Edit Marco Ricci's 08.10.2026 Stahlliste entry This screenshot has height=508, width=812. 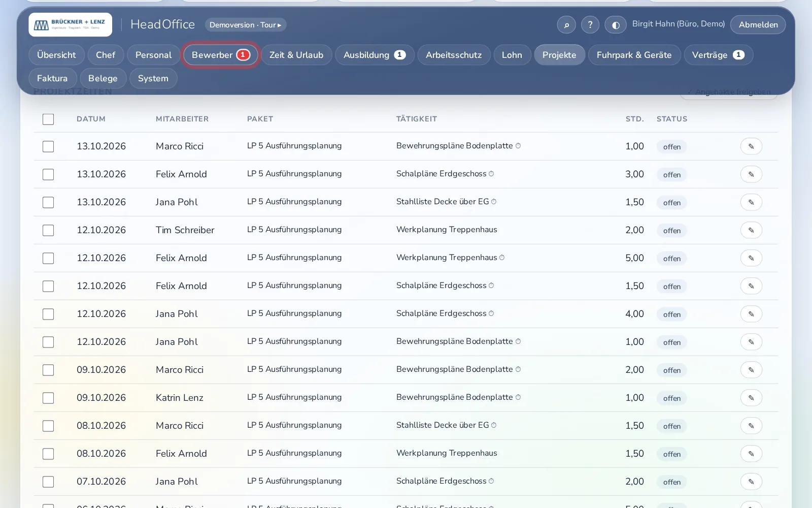click(x=751, y=426)
